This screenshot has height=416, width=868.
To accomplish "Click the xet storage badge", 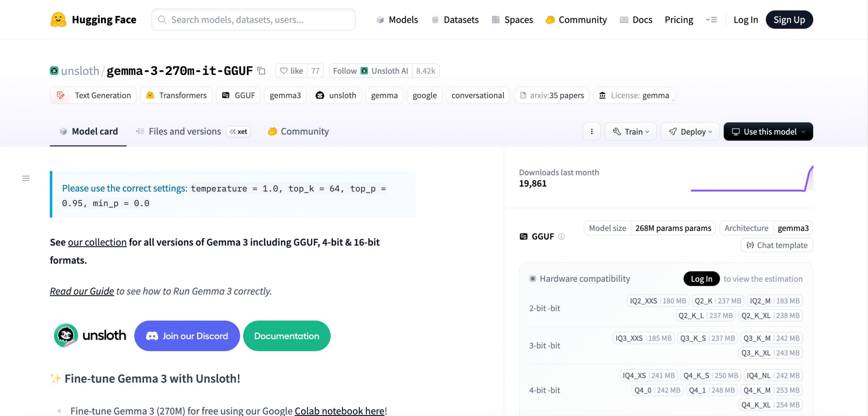I will [x=238, y=132].
